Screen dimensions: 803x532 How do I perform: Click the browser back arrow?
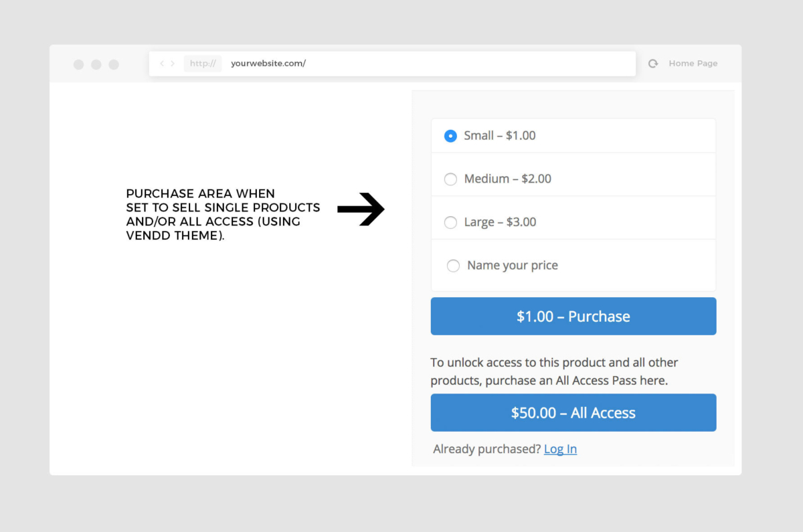click(x=162, y=64)
